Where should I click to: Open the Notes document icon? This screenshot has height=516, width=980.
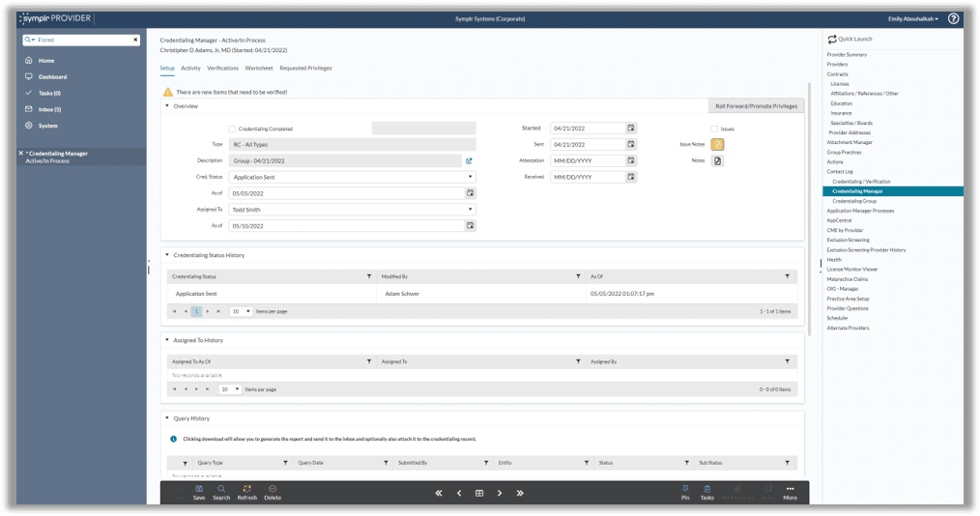coord(717,160)
